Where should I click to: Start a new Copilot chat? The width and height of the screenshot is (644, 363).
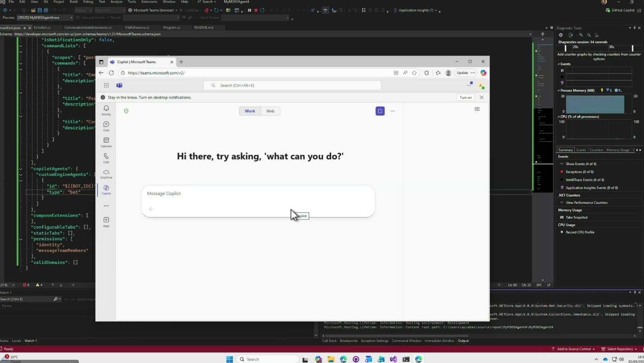click(380, 111)
